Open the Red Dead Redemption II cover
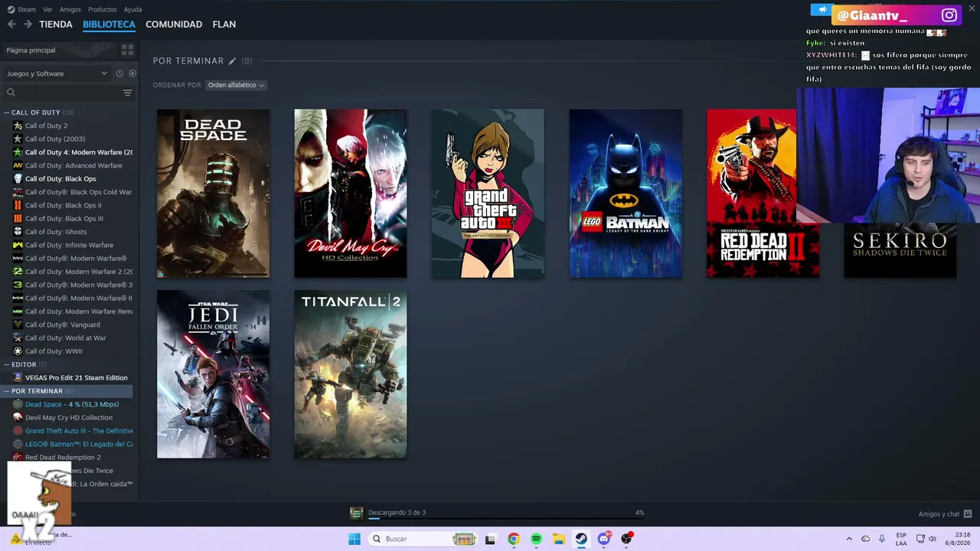The height and width of the screenshot is (551, 980). pyautogui.click(x=763, y=194)
